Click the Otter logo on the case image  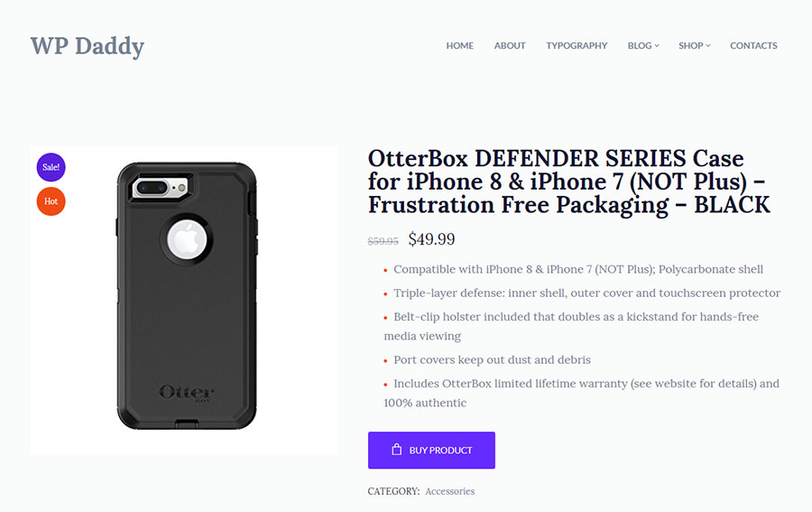tap(187, 392)
